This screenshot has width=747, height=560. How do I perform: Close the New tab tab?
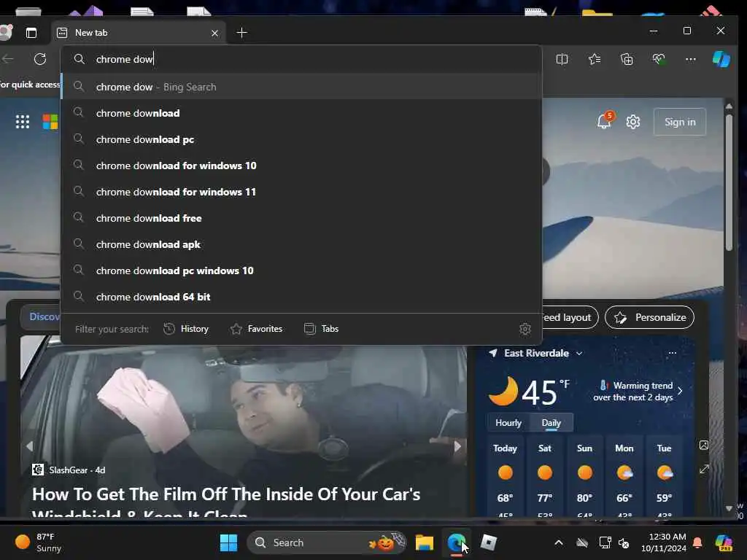point(214,33)
